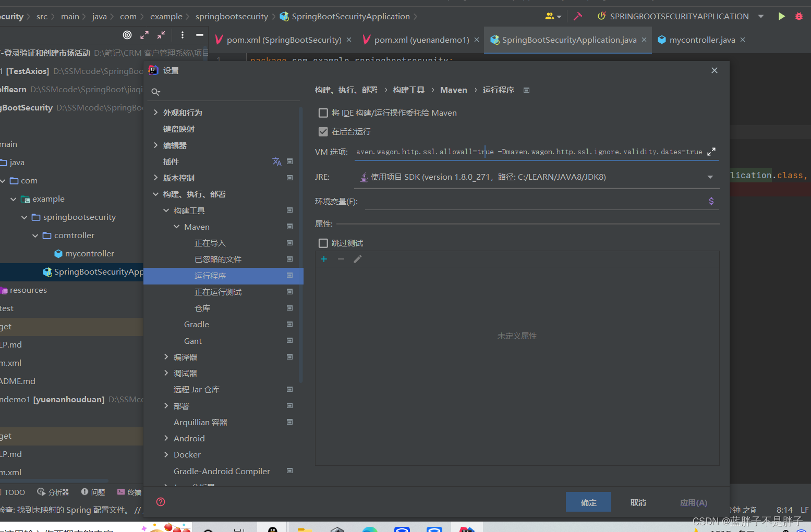Uncheck 在后台运行 checkbox
811x532 pixels.
click(323, 131)
